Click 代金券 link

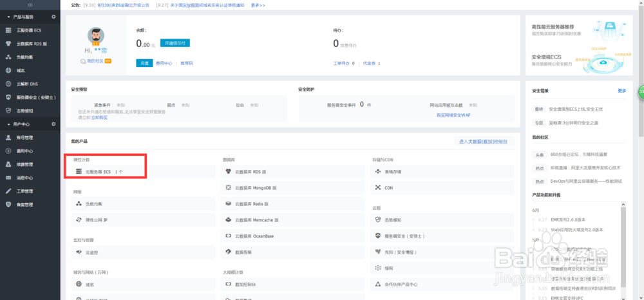(x=369, y=64)
